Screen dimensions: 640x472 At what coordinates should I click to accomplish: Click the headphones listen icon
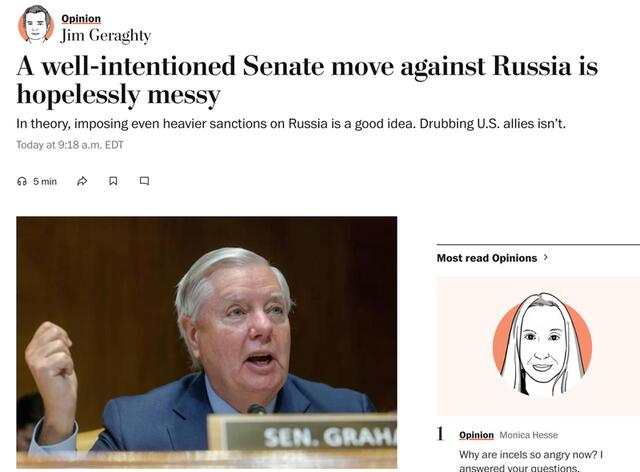coord(22,181)
